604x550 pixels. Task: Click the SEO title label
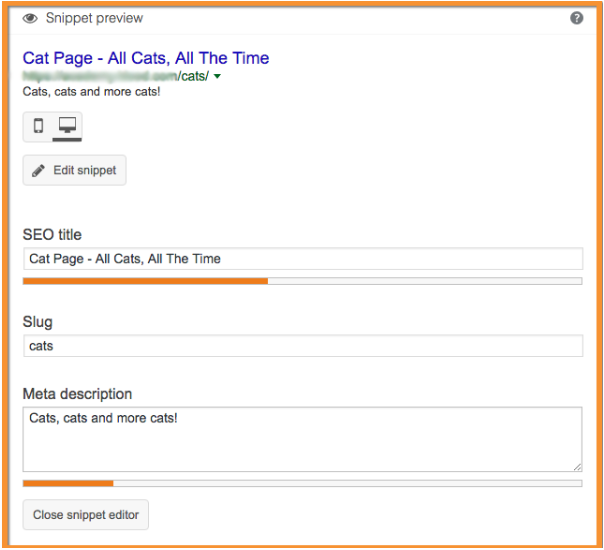52,235
